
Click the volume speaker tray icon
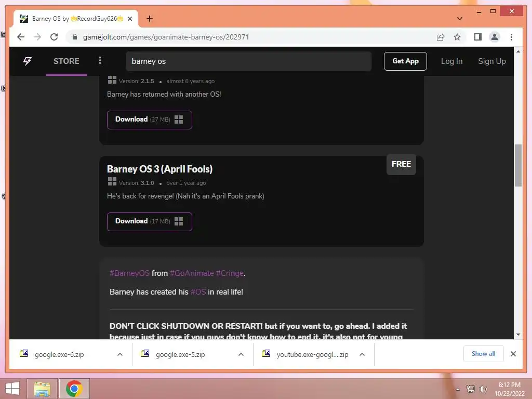(483, 389)
